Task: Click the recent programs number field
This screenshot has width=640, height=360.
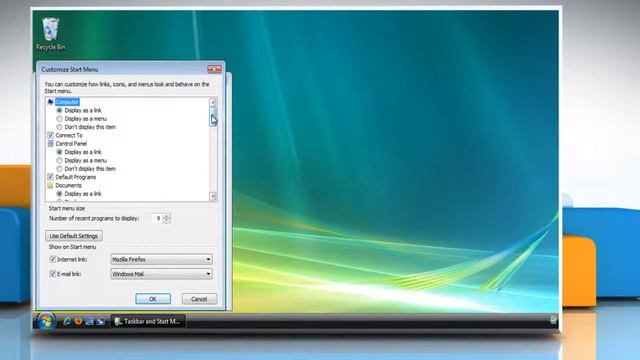Action: (x=157, y=218)
